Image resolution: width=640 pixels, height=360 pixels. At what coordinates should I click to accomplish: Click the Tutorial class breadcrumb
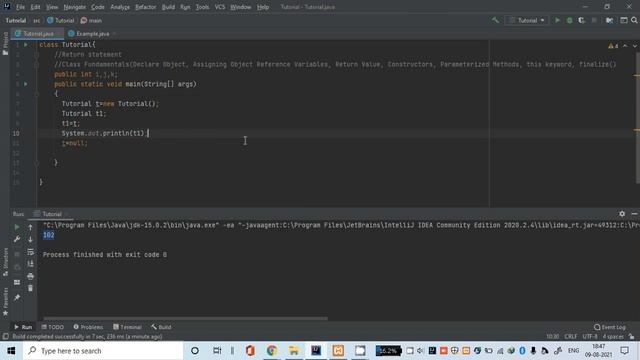(60, 20)
